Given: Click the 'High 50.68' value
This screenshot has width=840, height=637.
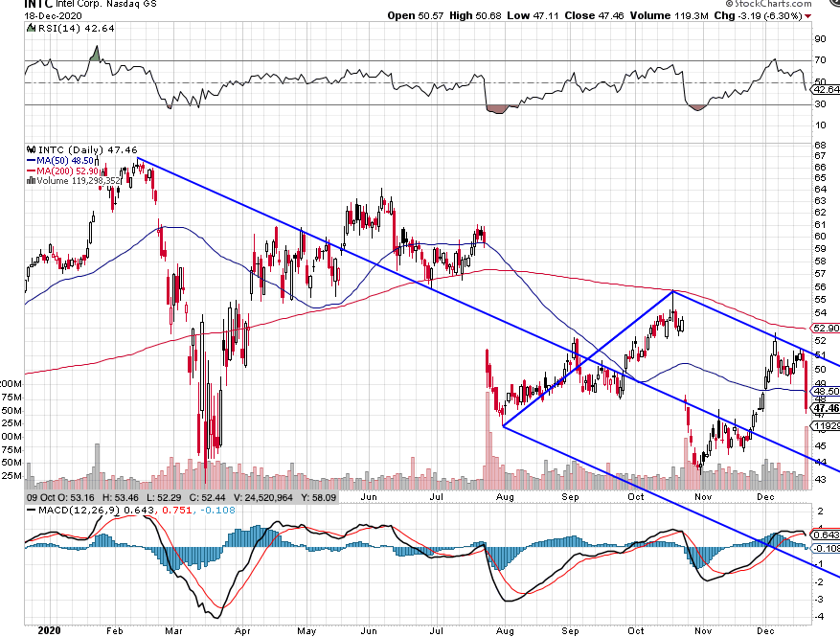Looking at the screenshot, I should [475, 15].
